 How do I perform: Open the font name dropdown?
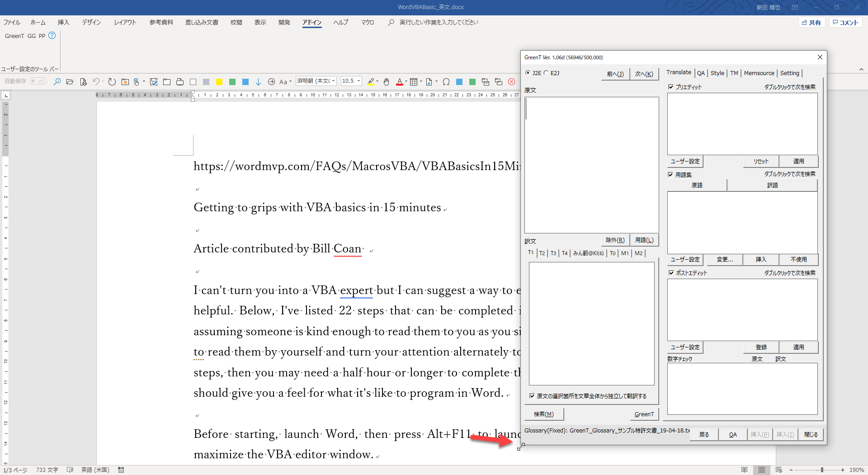[334, 81]
